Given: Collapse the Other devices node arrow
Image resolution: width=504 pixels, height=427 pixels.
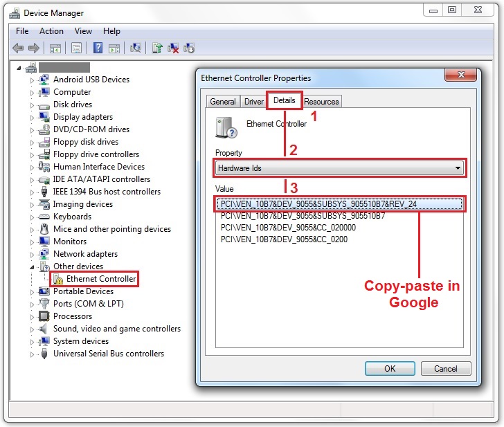Looking at the screenshot, I should (x=32, y=267).
